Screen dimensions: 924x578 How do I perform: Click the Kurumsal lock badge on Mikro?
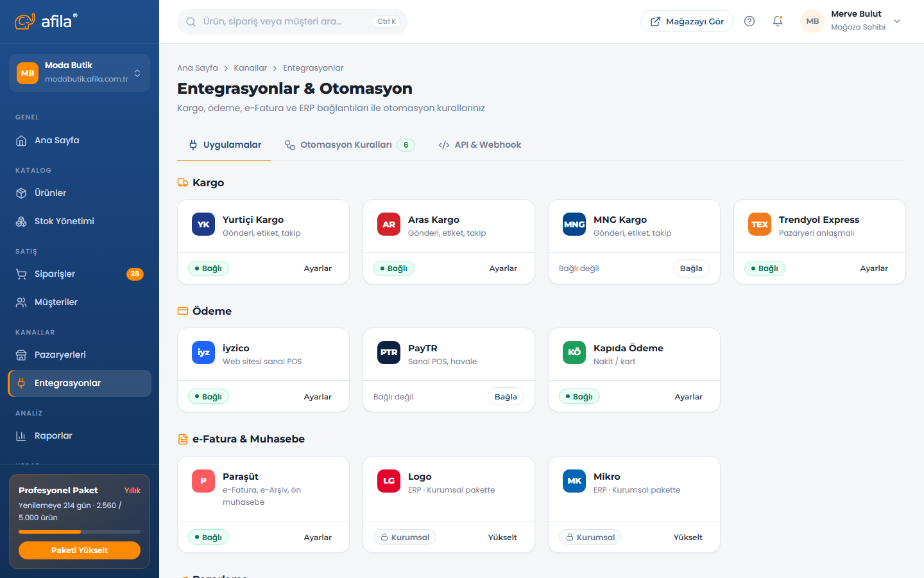[x=590, y=538]
